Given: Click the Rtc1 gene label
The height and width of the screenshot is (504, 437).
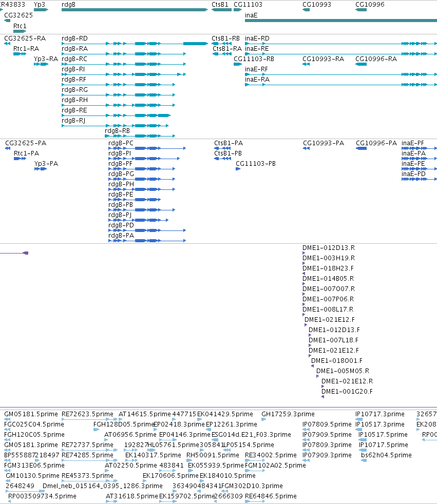Looking at the screenshot, I should (20, 26).
